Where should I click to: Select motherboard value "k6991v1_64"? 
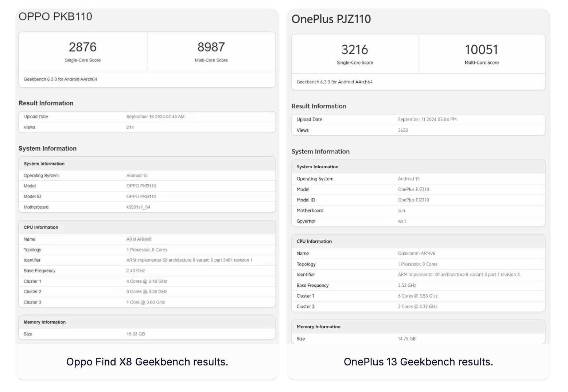(138, 207)
